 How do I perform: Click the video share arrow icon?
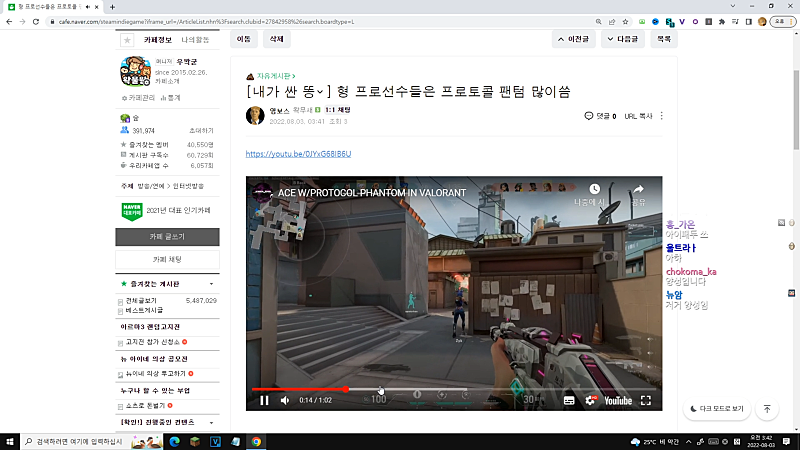pyautogui.click(x=638, y=189)
